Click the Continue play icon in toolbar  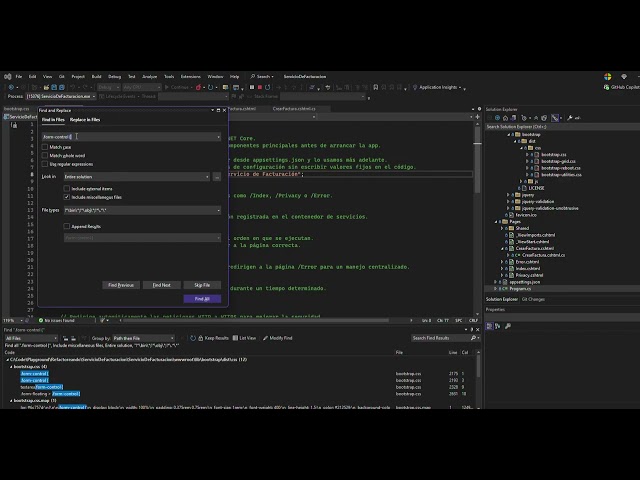pyautogui.click(x=167, y=87)
